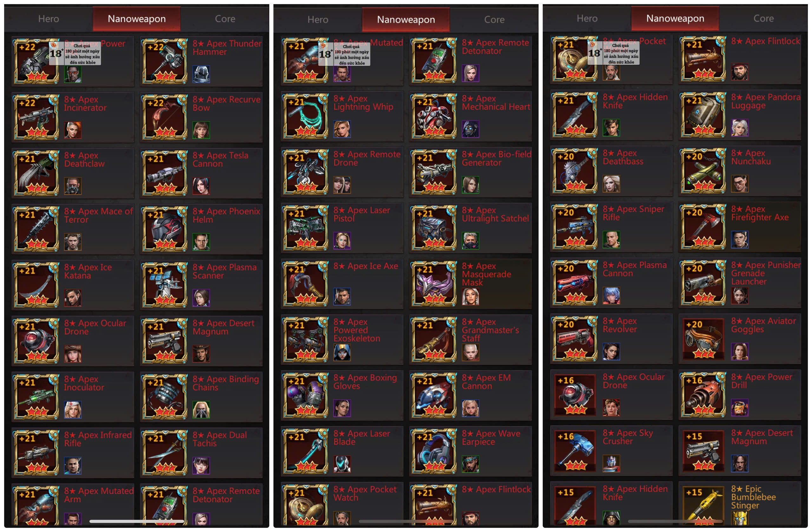Image resolution: width=812 pixels, height=532 pixels.
Task: Open the Apex Wave Earpiece icon
Action: pyautogui.click(x=434, y=451)
